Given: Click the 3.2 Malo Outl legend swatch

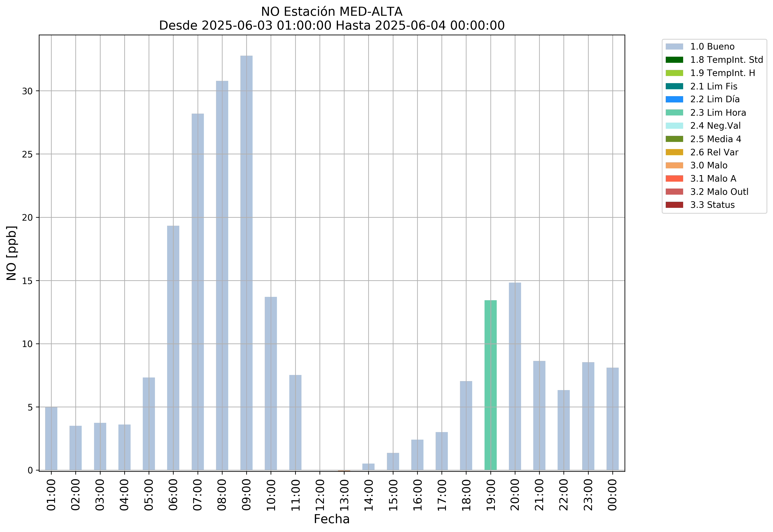Looking at the screenshot, I should point(674,192).
